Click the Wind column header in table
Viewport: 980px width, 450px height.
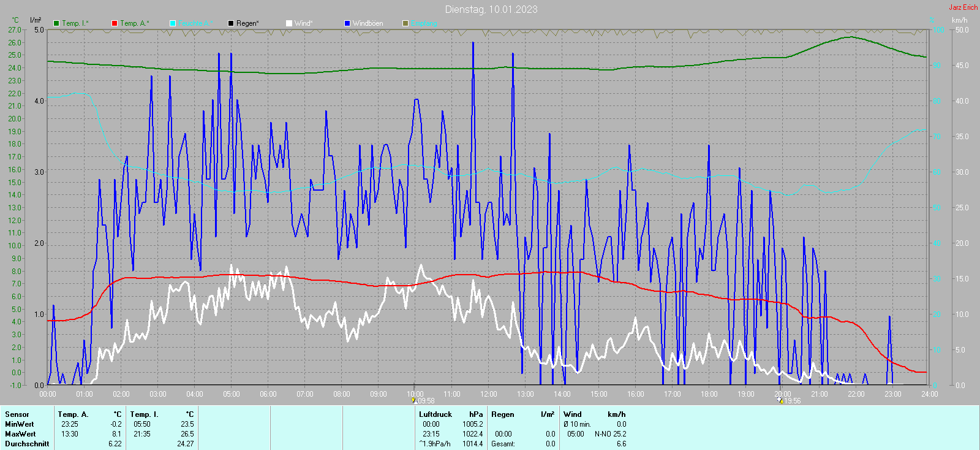coord(573,414)
